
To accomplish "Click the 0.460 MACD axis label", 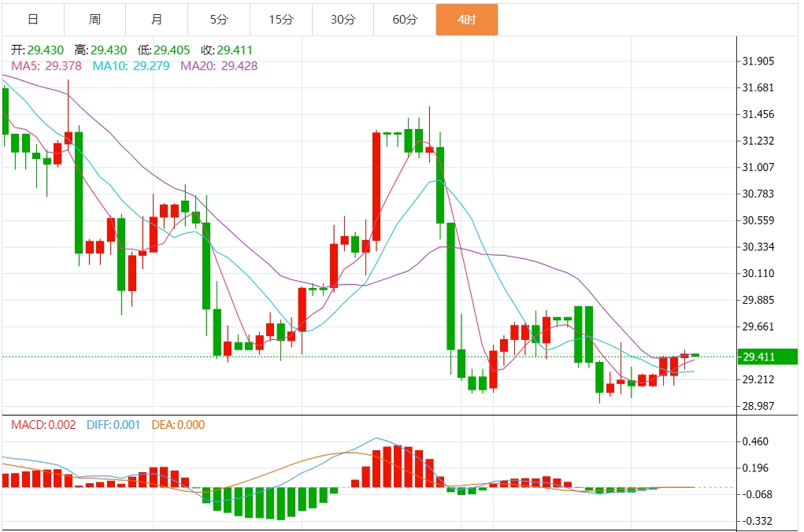I will (755, 441).
